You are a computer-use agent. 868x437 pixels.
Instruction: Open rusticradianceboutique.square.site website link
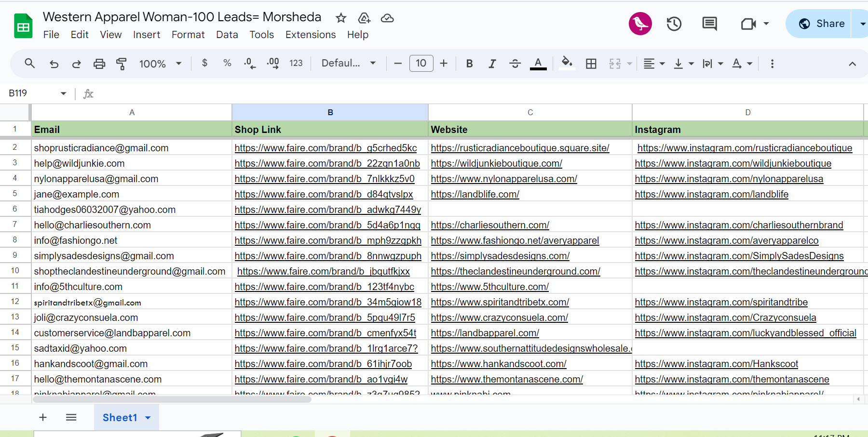[520, 148]
